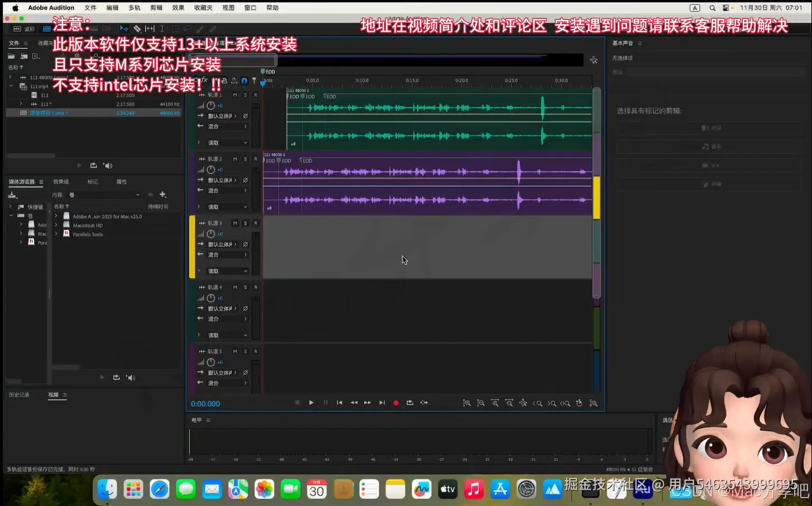The height and width of the screenshot is (506, 812).
Task: Mute track 轨道 1
Action: [235, 95]
